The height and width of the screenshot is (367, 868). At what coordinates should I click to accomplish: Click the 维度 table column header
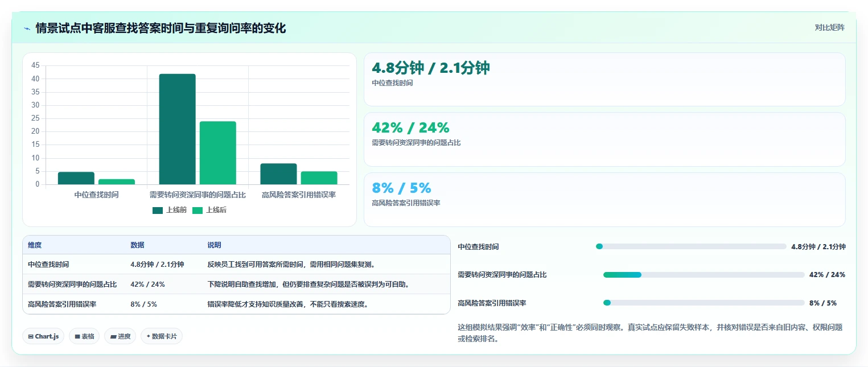[x=74, y=245]
